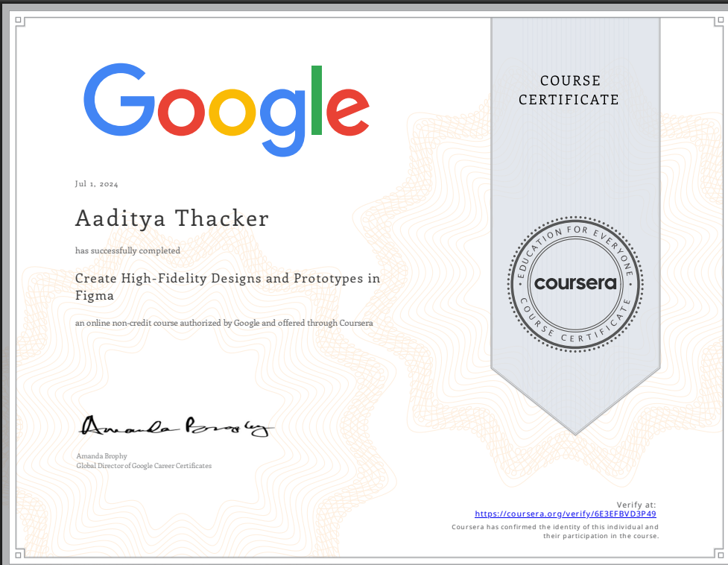Click Amanda Brophy's handwritten signature
The height and width of the screenshot is (565, 728).
177,426
